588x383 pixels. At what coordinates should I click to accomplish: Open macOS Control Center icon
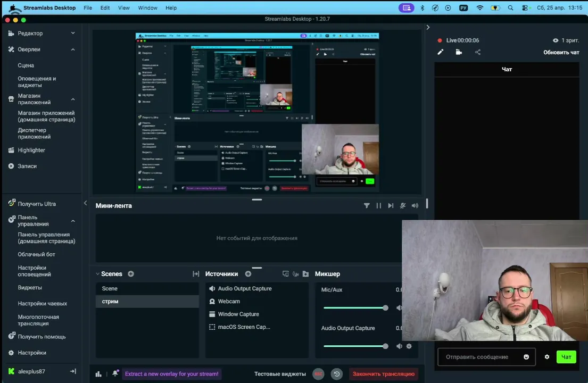point(525,8)
